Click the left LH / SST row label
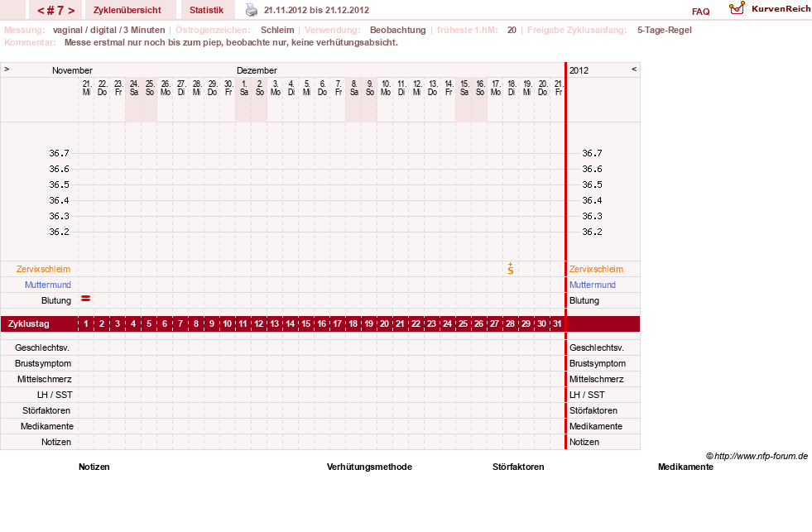 (x=55, y=395)
